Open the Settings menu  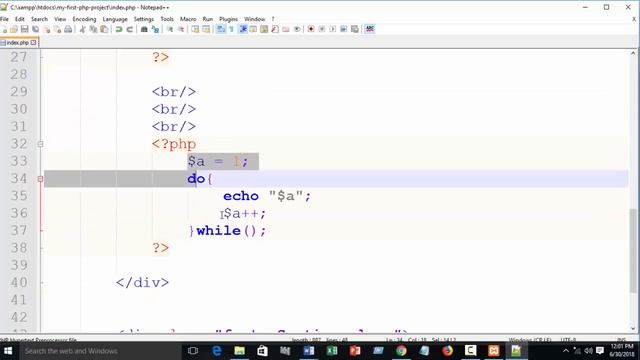tap(144, 19)
